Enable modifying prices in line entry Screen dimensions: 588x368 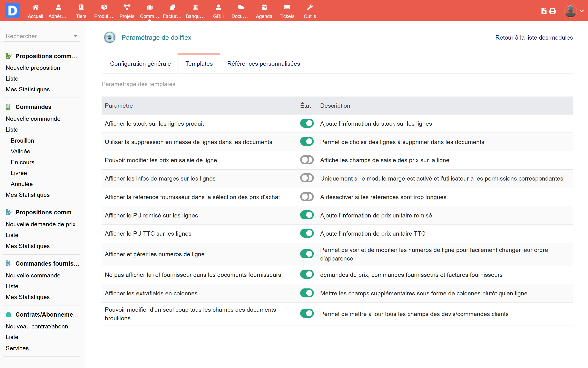tap(307, 160)
